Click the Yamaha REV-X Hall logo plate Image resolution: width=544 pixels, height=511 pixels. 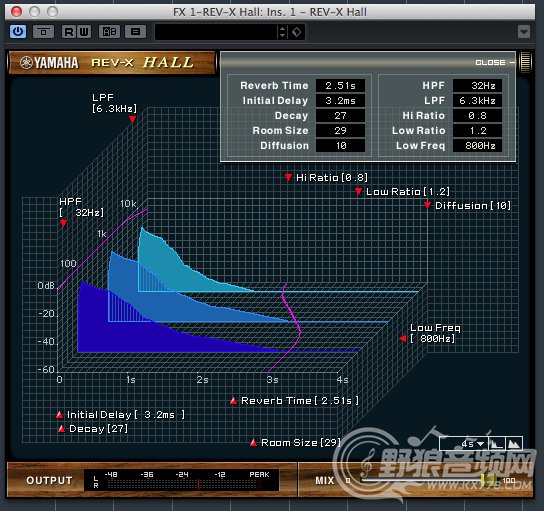click(111, 62)
